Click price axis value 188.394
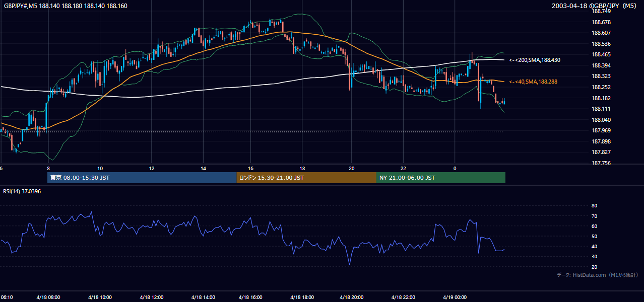The height and width of the screenshot is (302, 644). [x=601, y=65]
